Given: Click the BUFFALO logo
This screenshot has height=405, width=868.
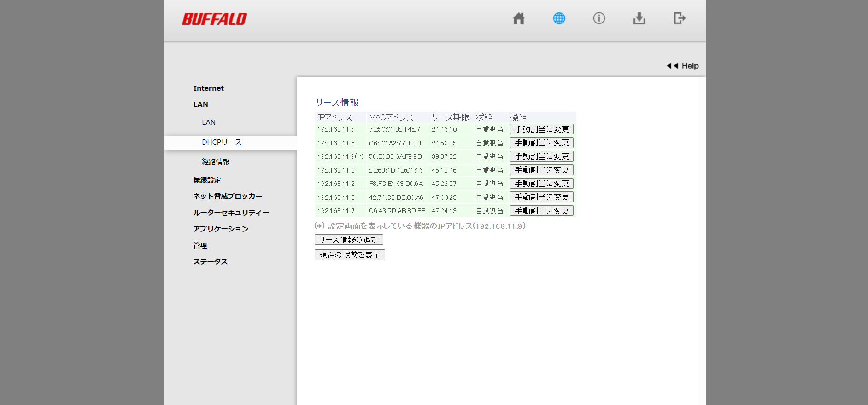Looking at the screenshot, I should tap(214, 19).
